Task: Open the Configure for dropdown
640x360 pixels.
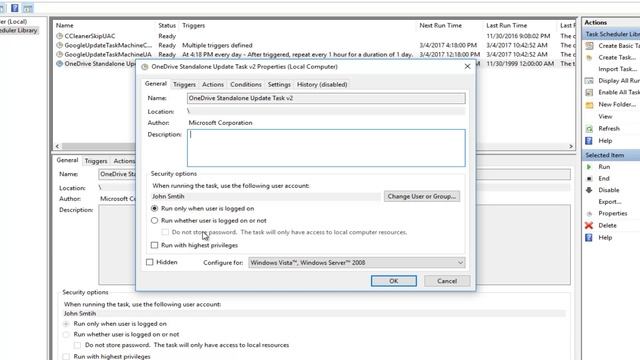Action: click(x=357, y=262)
